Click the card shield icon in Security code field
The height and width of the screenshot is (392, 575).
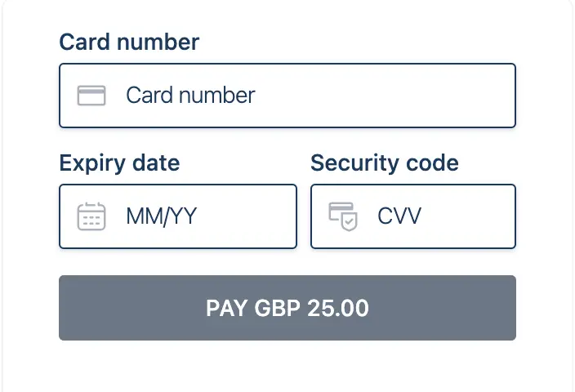tap(343, 216)
